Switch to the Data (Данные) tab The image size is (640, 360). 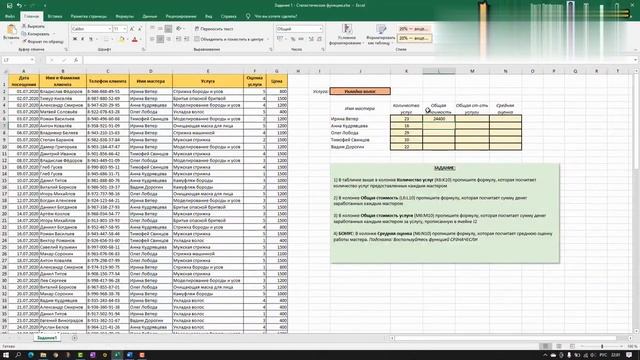149,16
